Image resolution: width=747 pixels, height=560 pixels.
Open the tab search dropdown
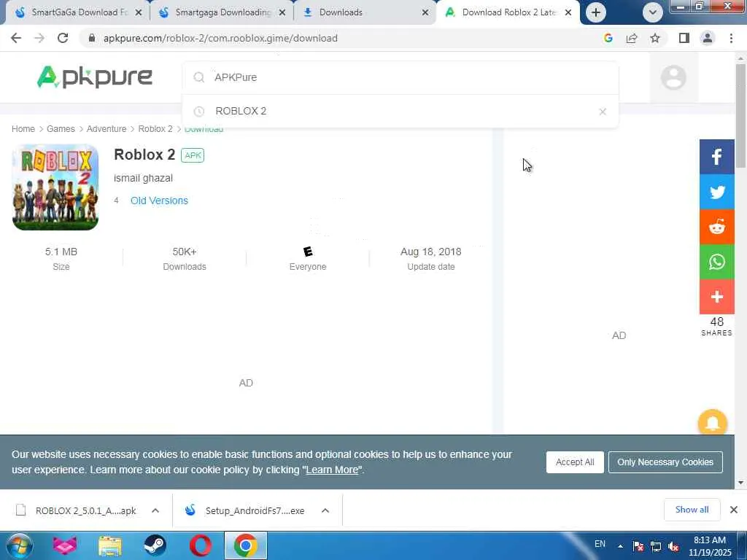652,12
